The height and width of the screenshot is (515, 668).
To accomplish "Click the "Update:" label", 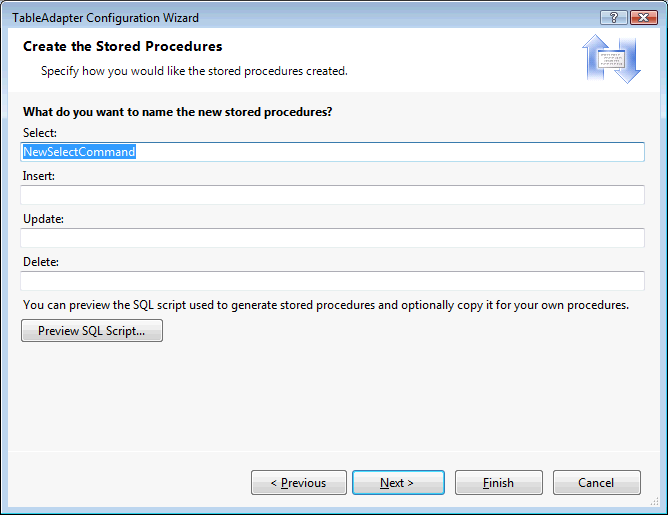I will 43,219.
